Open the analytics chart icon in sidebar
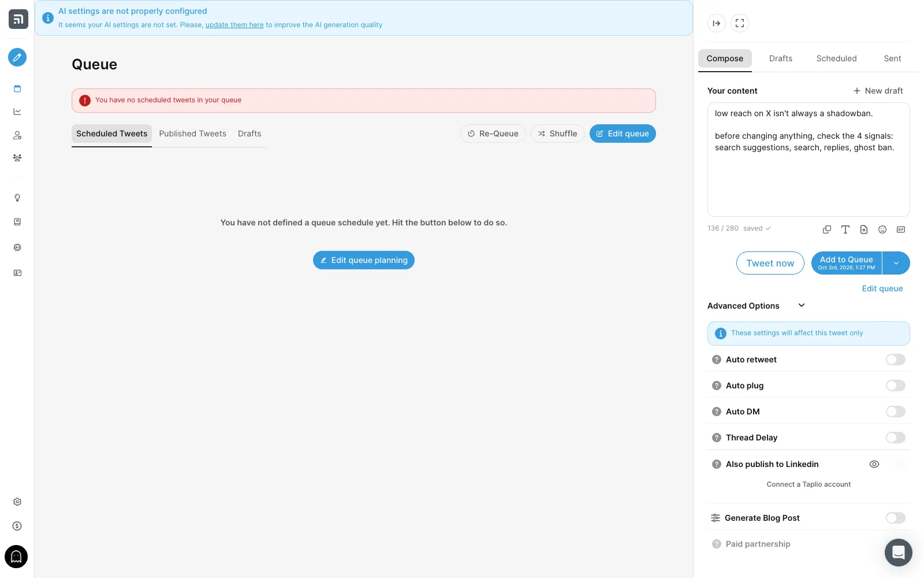 17,112
